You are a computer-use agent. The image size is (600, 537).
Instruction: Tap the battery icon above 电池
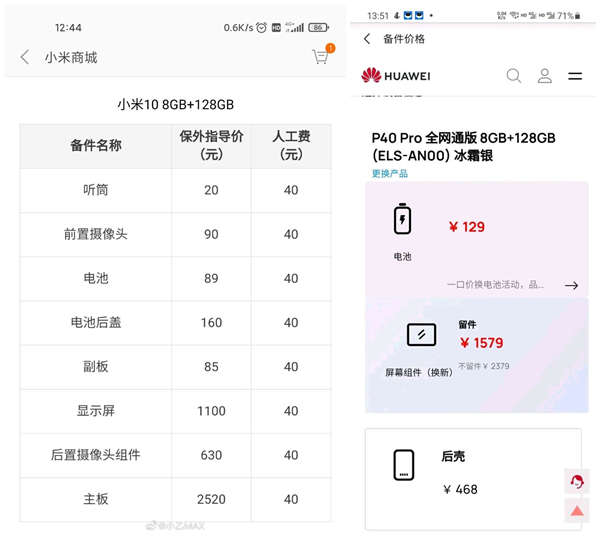click(x=402, y=219)
